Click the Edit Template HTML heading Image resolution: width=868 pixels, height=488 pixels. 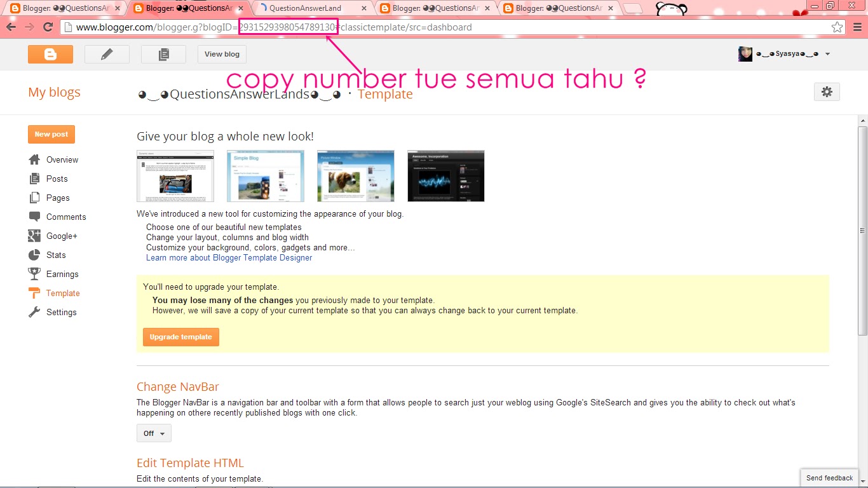(190, 463)
